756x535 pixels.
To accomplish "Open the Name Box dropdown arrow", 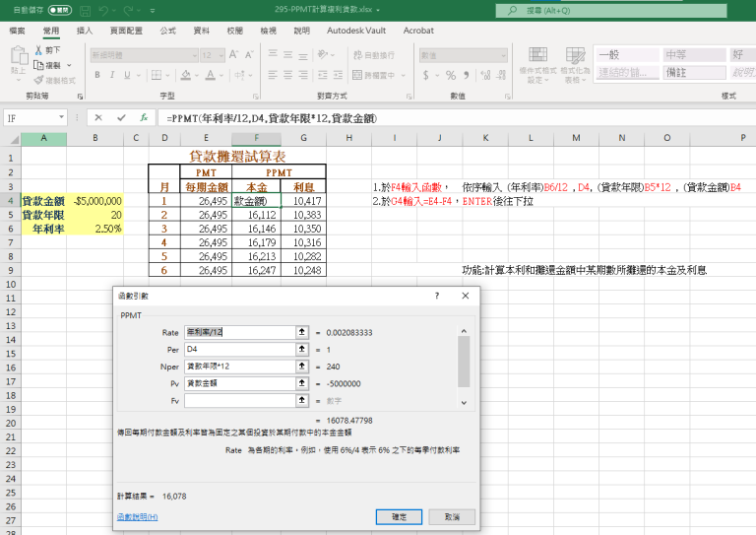I will (61, 117).
